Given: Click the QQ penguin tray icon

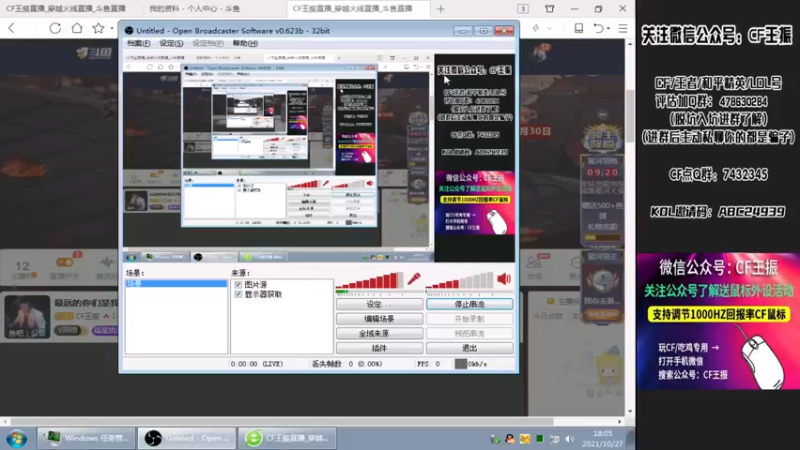Looking at the screenshot, I should (x=509, y=439).
